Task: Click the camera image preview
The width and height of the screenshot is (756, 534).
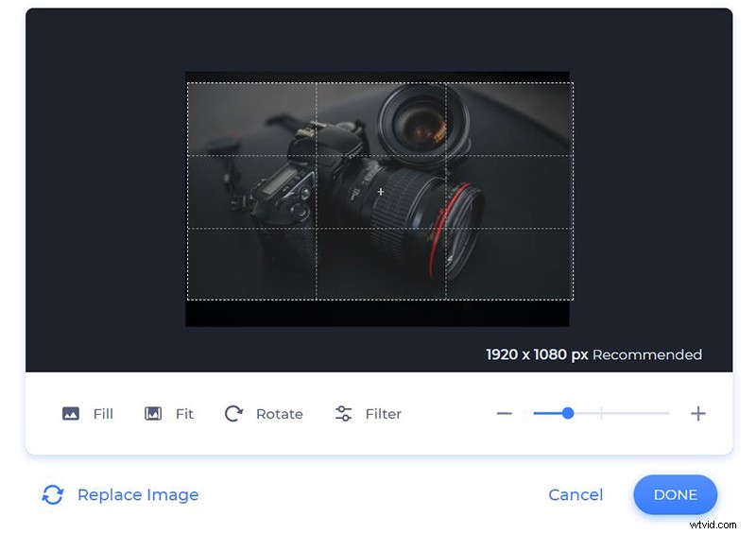Action: pyautogui.click(x=377, y=198)
